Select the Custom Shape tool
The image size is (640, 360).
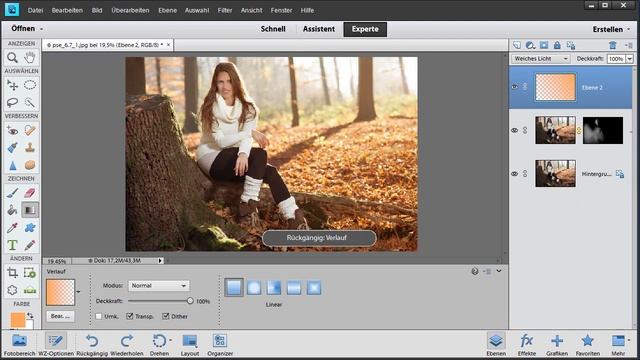click(x=30, y=228)
